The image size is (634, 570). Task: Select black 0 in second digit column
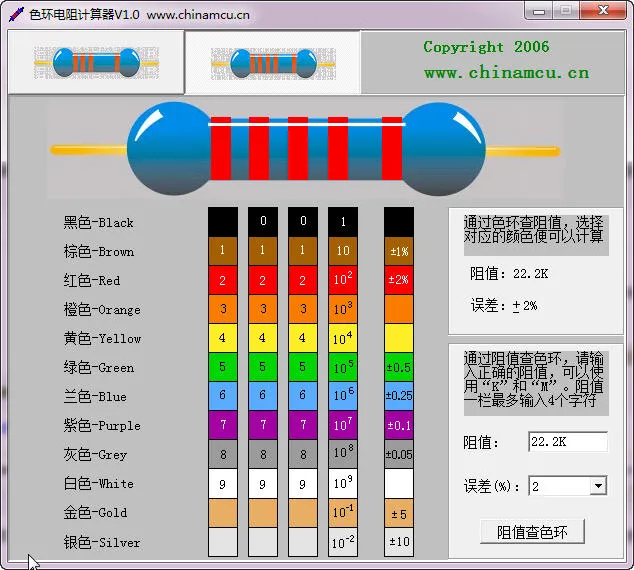coord(263,221)
